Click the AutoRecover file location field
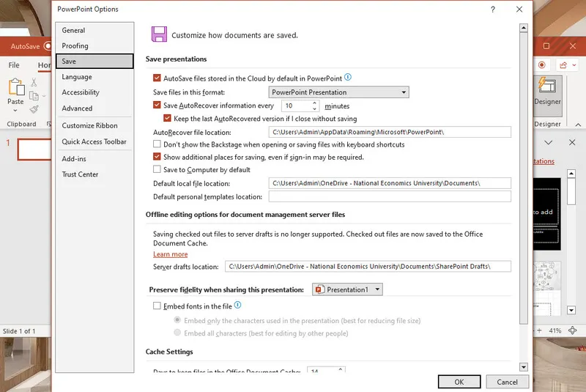Screen dimensions: 586x392 click(390, 132)
